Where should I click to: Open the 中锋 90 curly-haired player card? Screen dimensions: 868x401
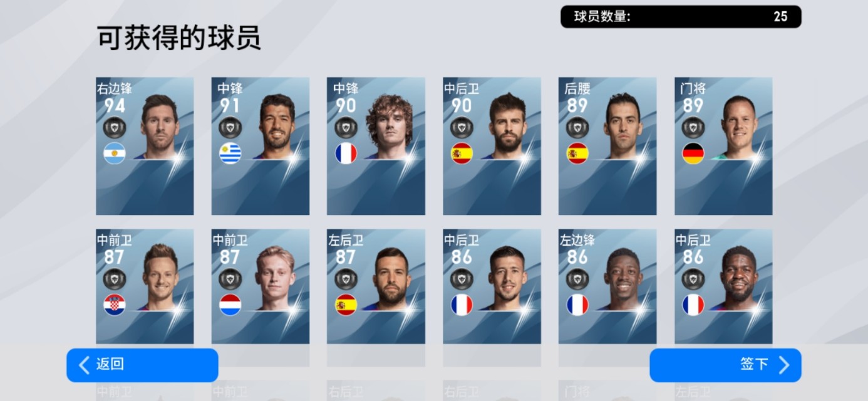coord(376,146)
